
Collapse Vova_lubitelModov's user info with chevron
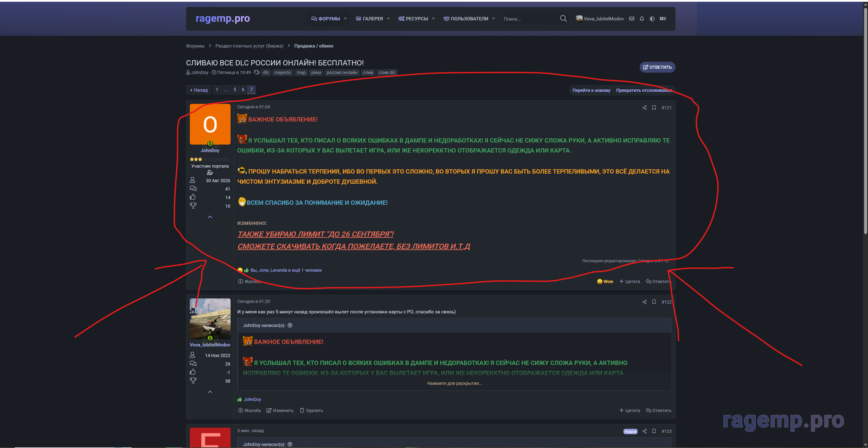(210, 392)
